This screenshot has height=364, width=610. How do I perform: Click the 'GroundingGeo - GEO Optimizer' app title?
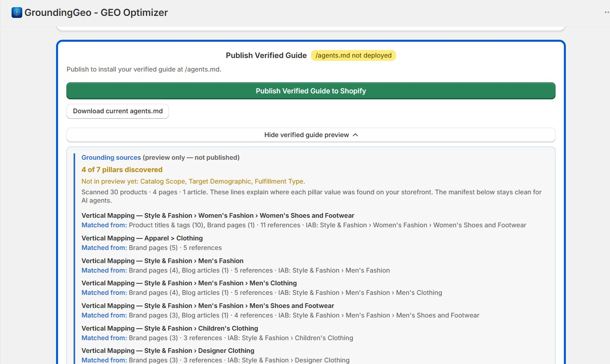[x=96, y=13]
